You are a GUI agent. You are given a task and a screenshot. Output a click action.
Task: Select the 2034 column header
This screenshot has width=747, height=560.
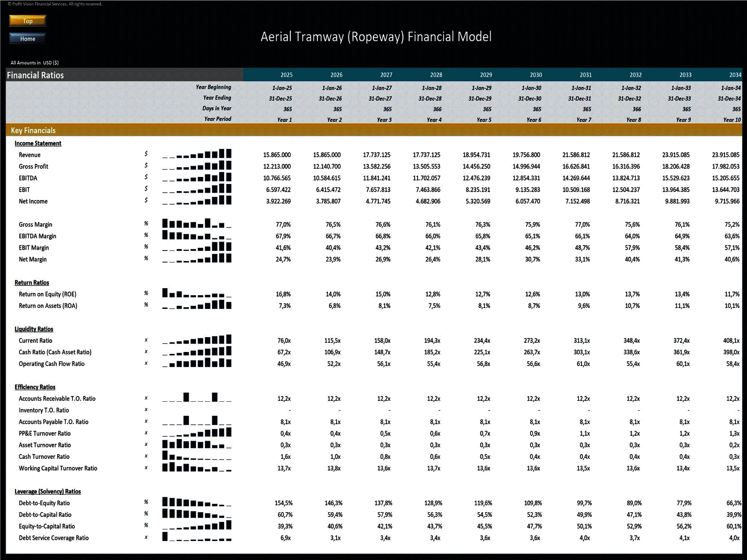click(x=735, y=75)
